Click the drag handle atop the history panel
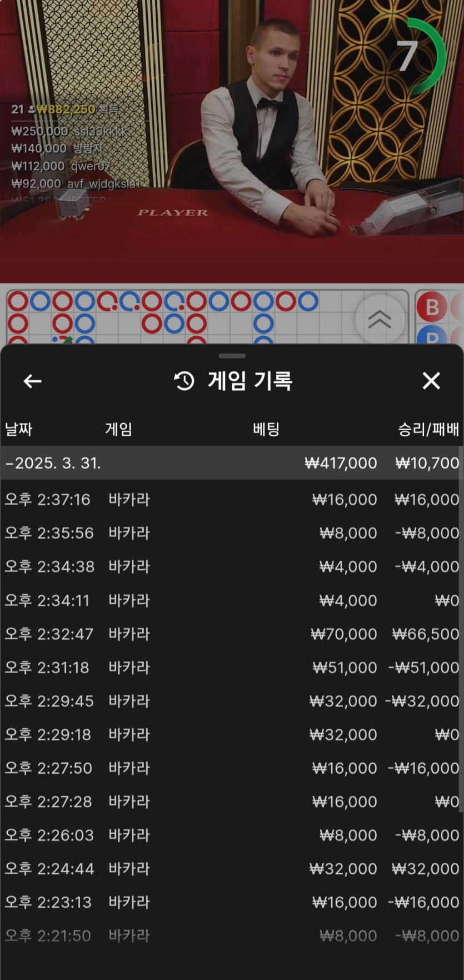 tap(232, 356)
